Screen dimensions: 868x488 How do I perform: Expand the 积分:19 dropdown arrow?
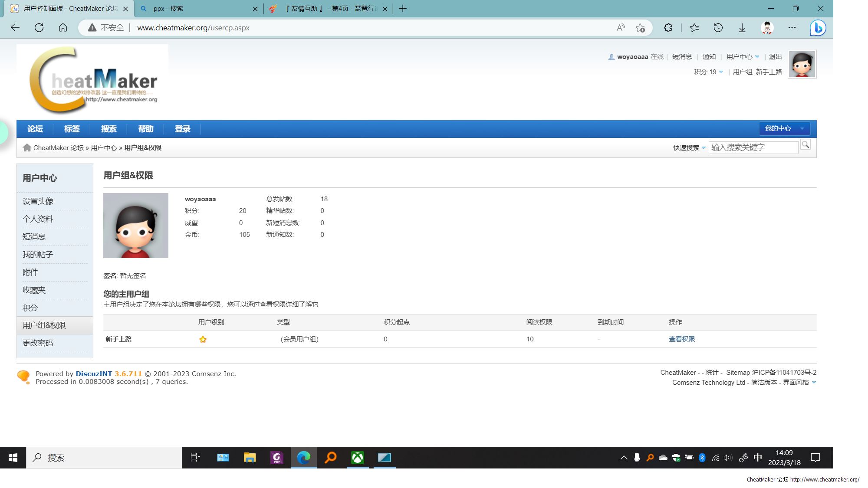[721, 72]
